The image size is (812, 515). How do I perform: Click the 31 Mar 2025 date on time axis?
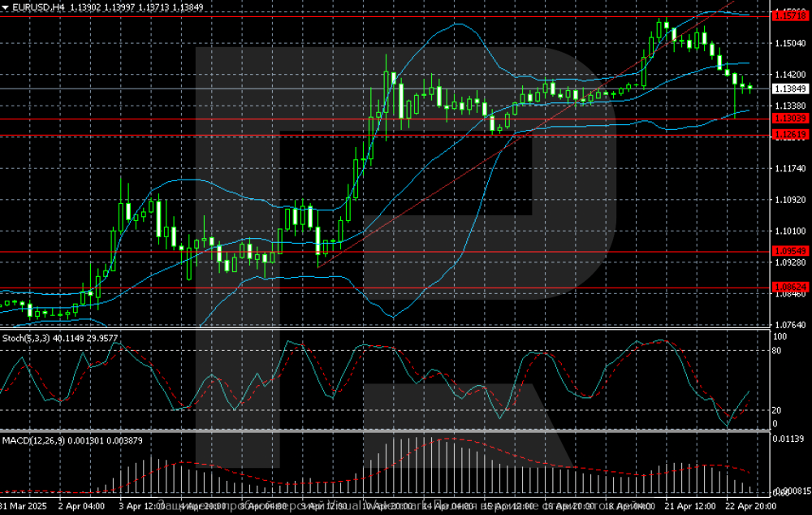coord(22,505)
